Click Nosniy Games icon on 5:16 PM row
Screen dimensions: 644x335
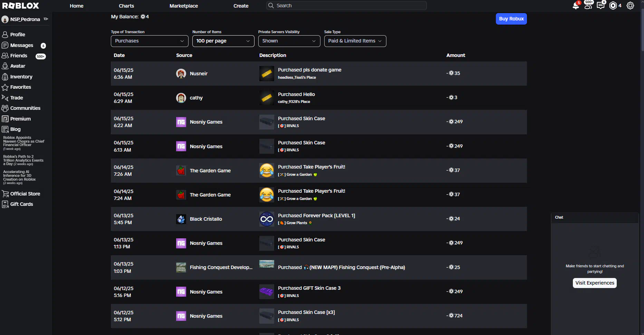(181, 292)
